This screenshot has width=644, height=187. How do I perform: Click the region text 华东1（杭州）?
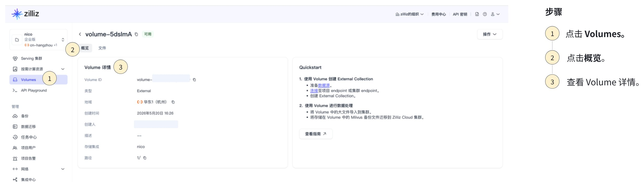click(155, 102)
